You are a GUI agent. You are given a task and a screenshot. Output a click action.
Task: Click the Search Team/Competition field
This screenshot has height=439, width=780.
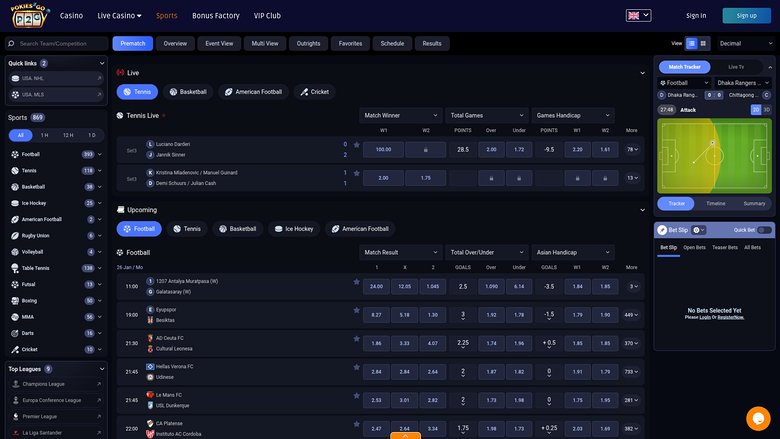pyautogui.click(x=57, y=44)
